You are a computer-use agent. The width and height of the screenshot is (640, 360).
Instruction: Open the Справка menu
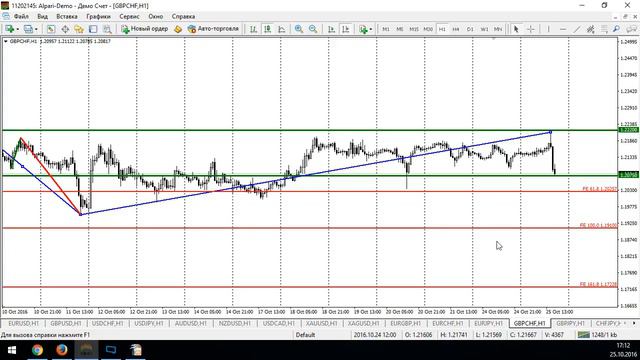(183, 16)
